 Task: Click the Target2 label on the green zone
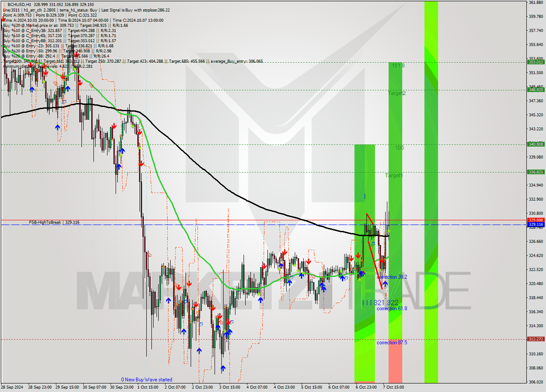[397, 93]
